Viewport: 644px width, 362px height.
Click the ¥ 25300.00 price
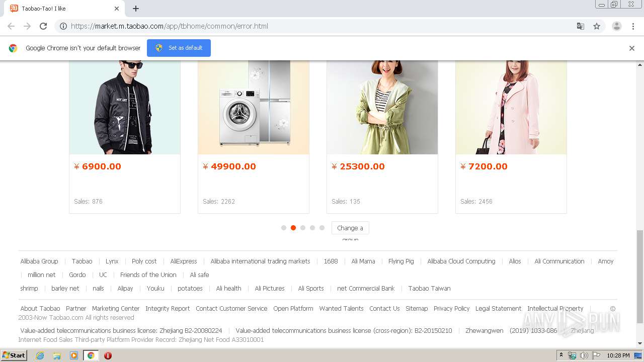[358, 166]
